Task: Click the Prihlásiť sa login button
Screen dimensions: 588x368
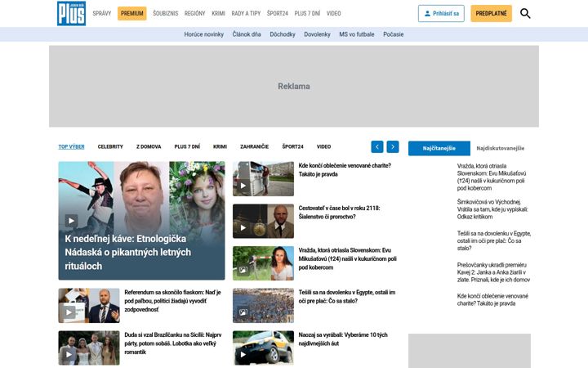Action: tap(441, 14)
